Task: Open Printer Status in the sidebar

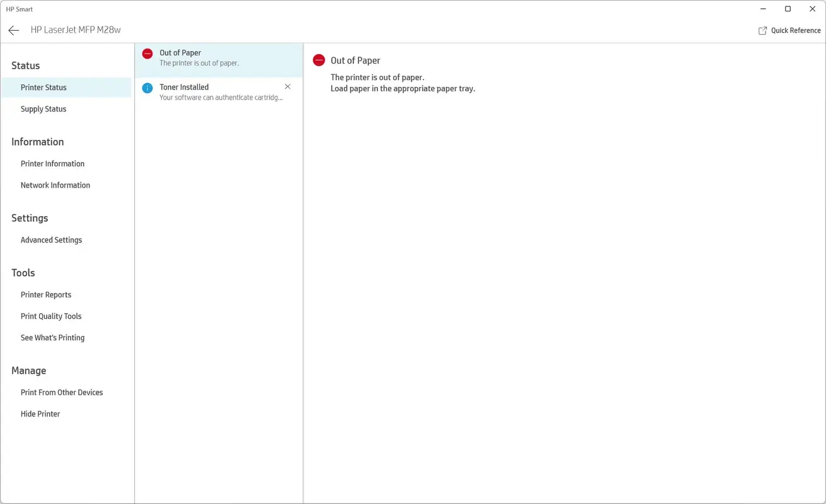Action: (x=43, y=87)
